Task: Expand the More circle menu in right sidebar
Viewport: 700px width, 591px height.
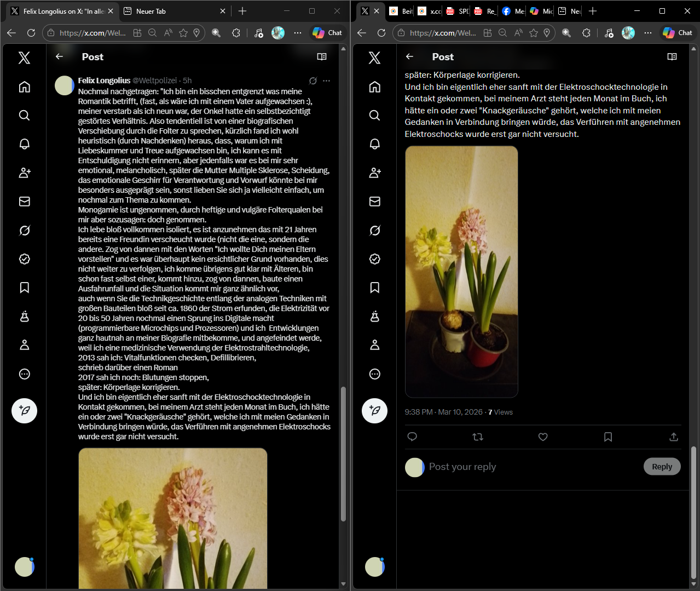Action: [375, 374]
